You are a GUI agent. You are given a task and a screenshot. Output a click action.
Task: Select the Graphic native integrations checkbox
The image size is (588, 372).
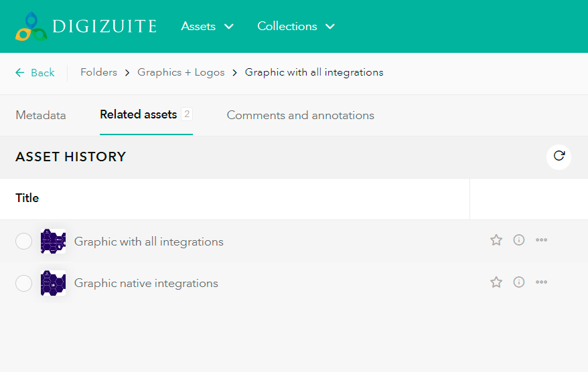pos(23,284)
